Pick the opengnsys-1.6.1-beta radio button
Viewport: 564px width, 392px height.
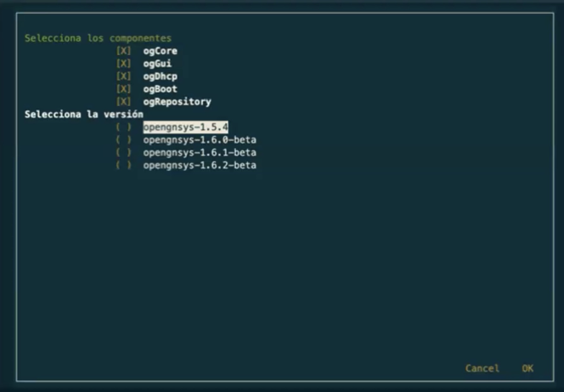[x=124, y=152]
